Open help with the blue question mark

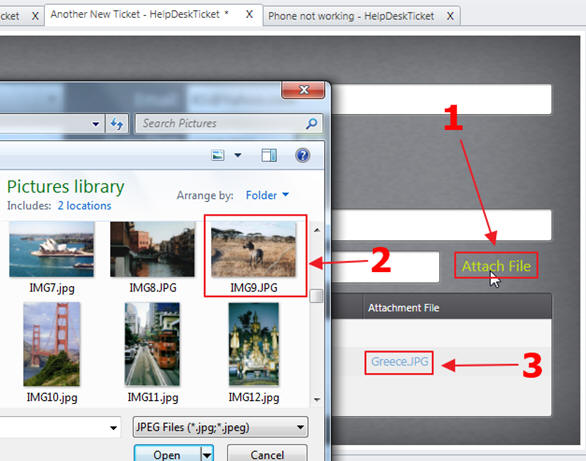pos(302,155)
